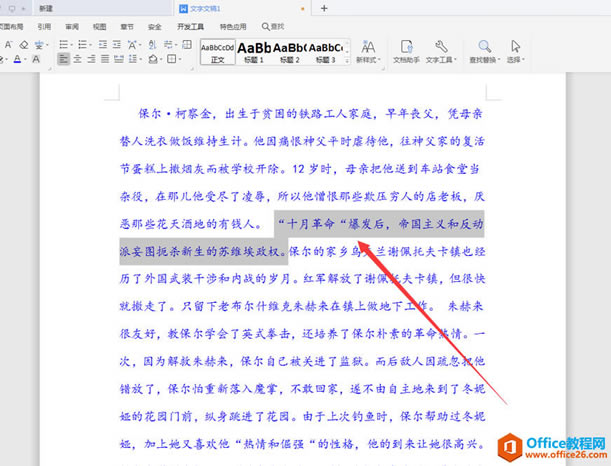
Task: Toggle align left
Action: [64, 59]
